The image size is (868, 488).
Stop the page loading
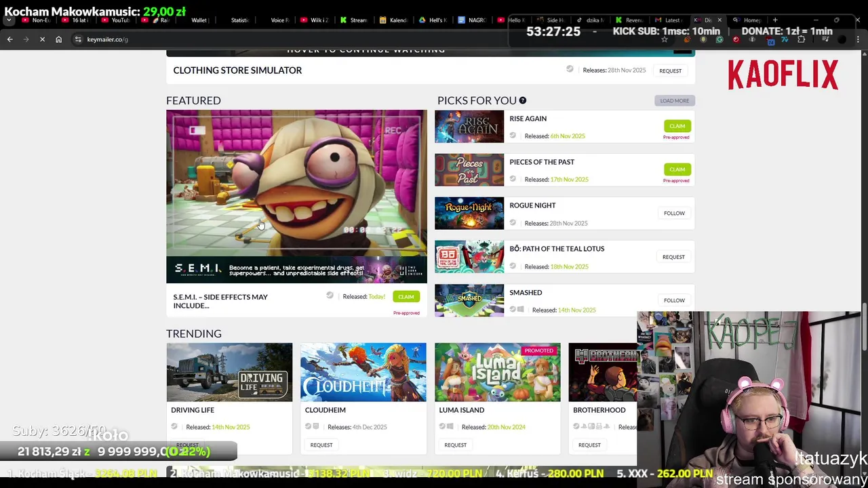click(x=42, y=39)
